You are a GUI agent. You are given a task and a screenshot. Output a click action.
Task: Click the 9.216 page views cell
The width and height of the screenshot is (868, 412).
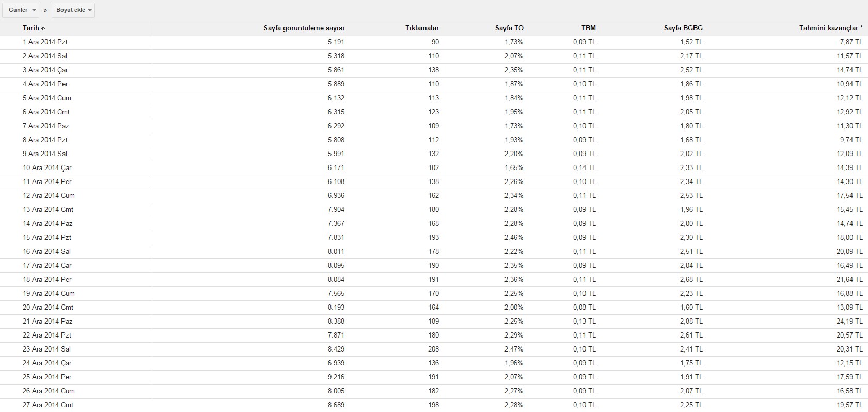[336, 377]
